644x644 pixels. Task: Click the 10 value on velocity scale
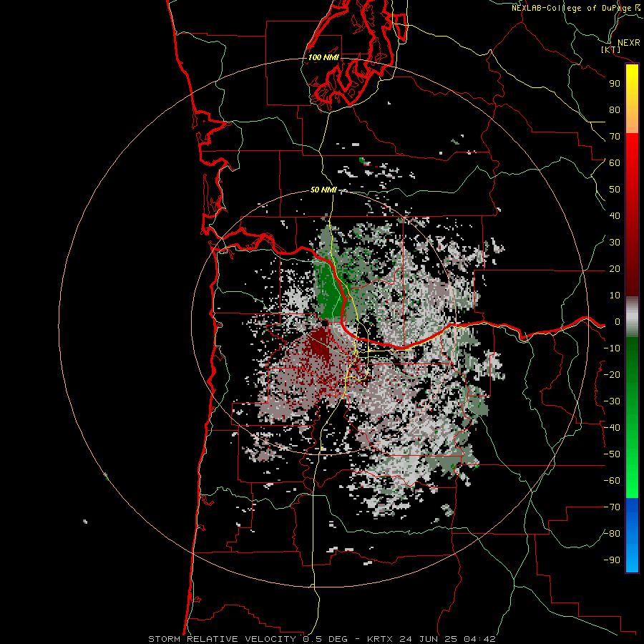tap(615, 296)
